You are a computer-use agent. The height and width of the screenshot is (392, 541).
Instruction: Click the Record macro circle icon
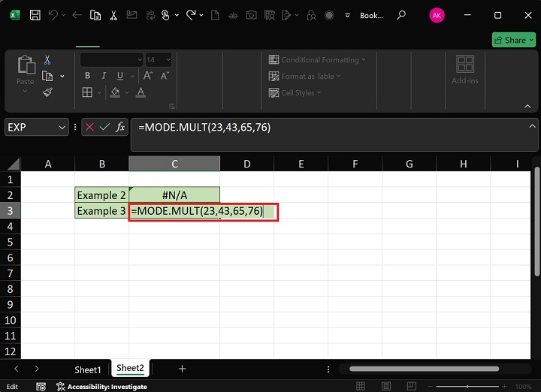click(x=329, y=15)
